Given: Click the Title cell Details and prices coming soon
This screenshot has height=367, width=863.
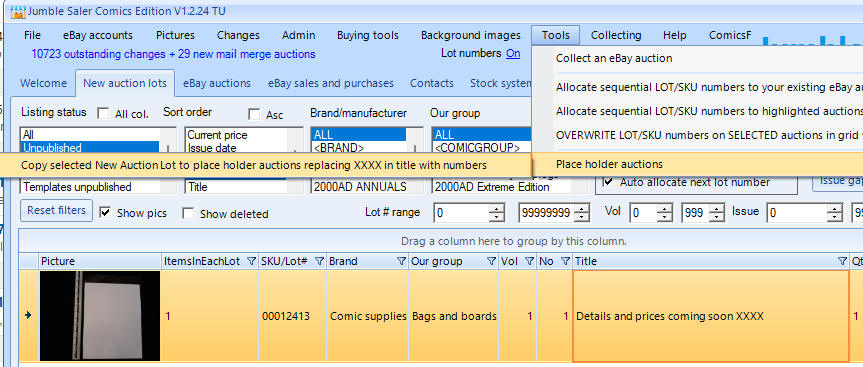Looking at the screenshot, I should 711,316.
